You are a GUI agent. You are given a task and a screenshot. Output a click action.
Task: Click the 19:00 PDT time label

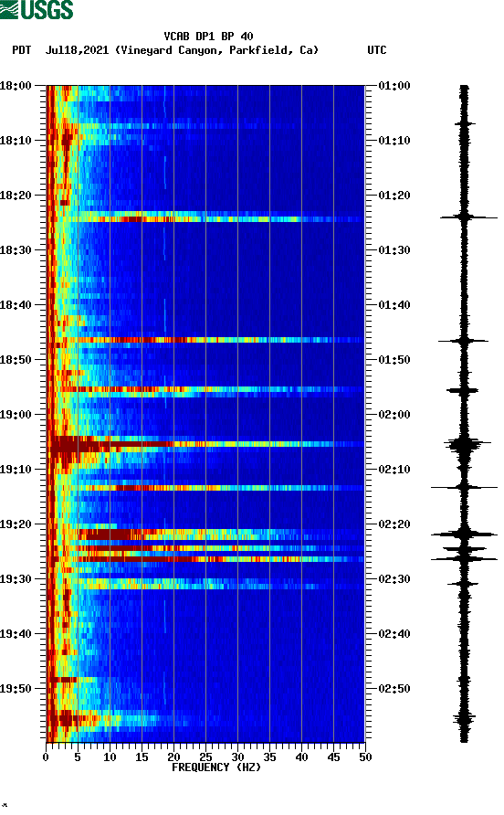16,415
